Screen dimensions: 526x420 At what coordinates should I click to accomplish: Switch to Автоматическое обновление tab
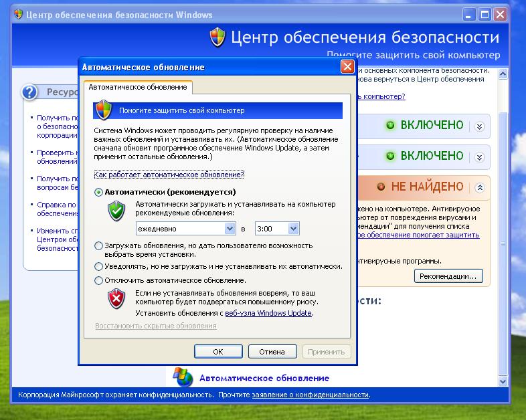pyautogui.click(x=138, y=87)
